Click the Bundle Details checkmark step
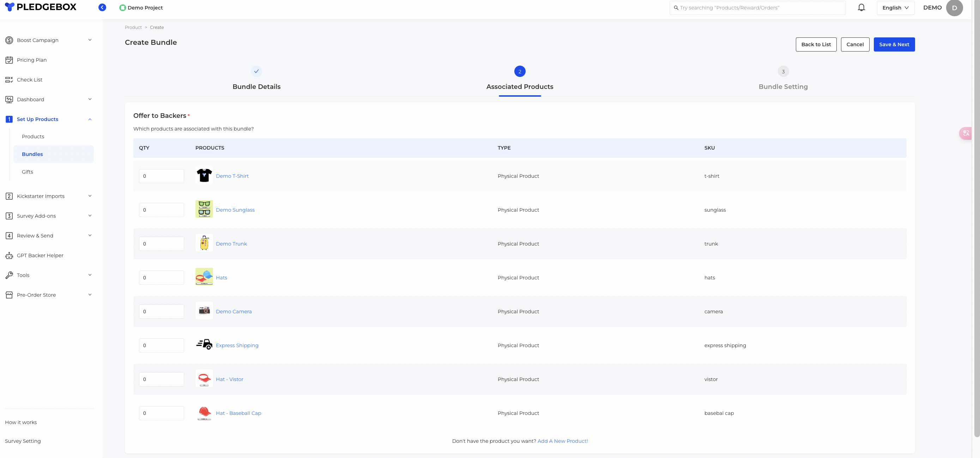This screenshot has width=980, height=458. [x=256, y=71]
